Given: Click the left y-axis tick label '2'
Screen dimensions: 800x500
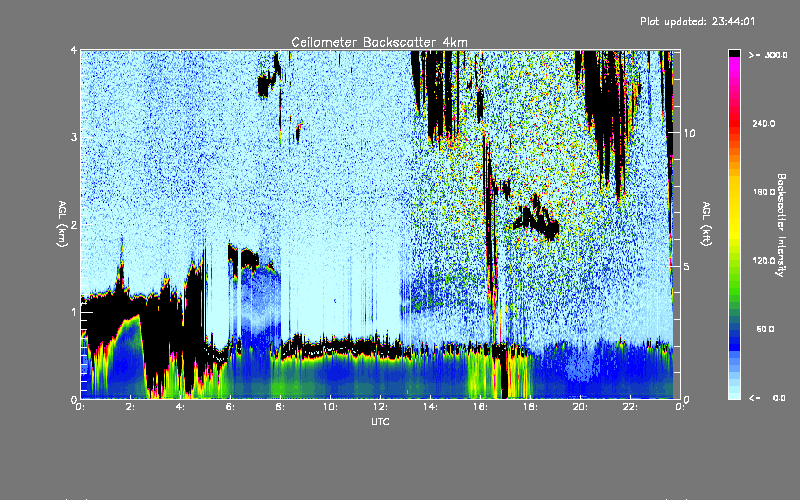Looking at the screenshot, I should (74, 224).
